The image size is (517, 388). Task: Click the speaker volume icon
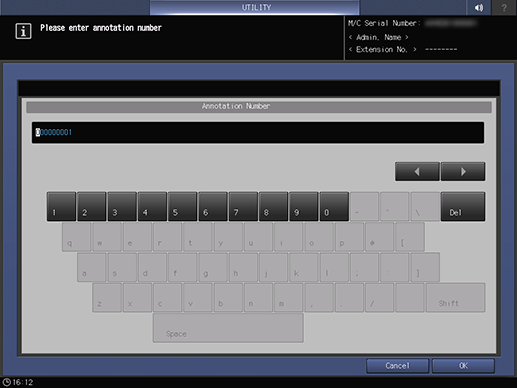coord(479,7)
